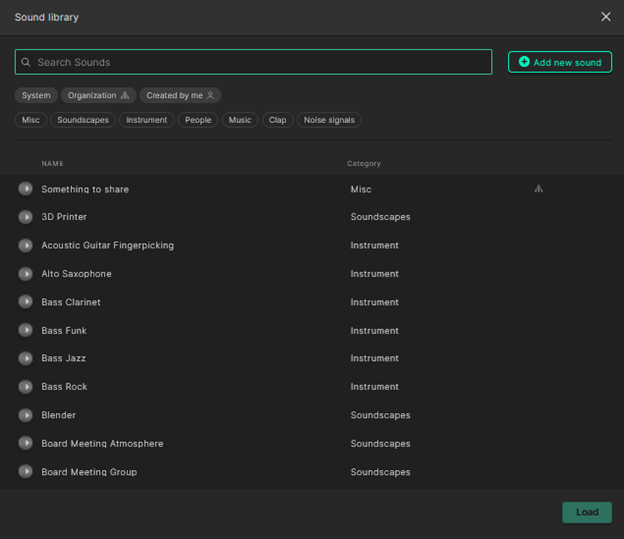Image resolution: width=624 pixels, height=539 pixels.
Task: Filter sounds by Instrument category
Action: (147, 120)
